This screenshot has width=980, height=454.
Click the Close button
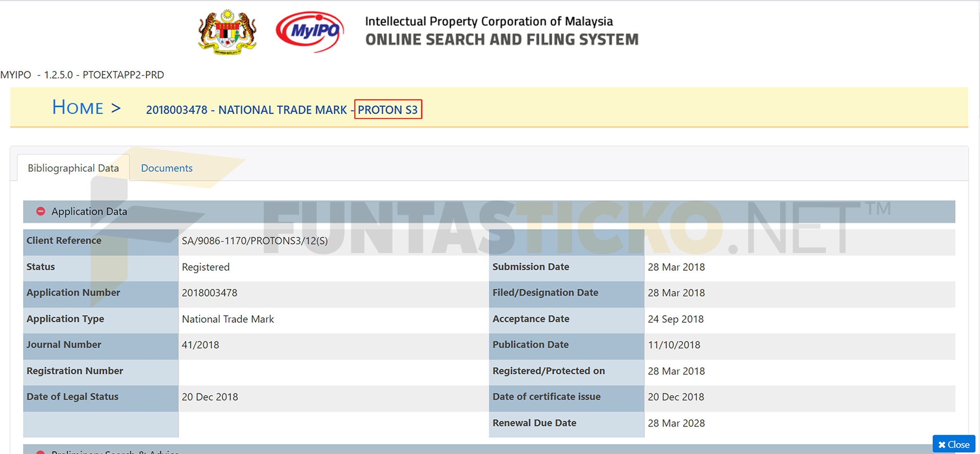point(954,445)
